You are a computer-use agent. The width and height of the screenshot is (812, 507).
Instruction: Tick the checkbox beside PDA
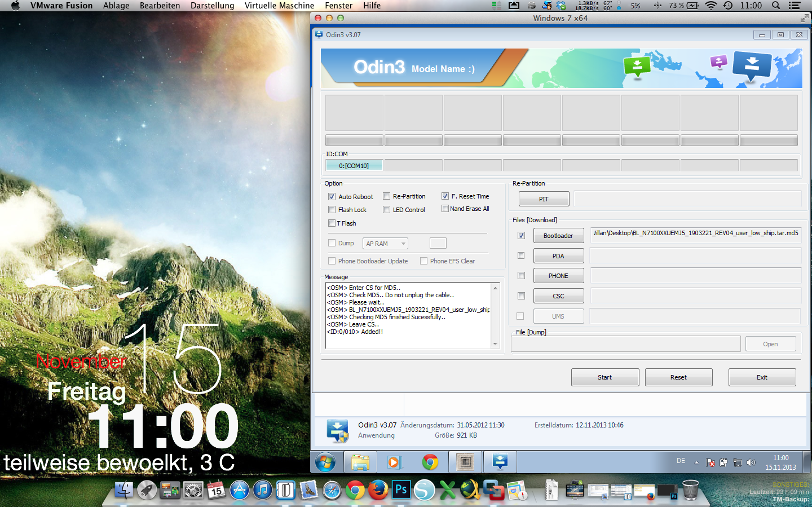pyautogui.click(x=522, y=255)
